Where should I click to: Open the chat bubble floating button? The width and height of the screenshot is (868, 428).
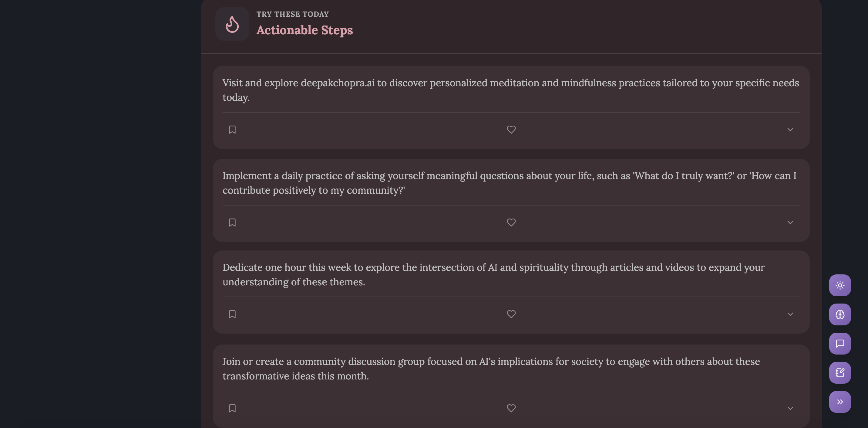click(x=840, y=343)
